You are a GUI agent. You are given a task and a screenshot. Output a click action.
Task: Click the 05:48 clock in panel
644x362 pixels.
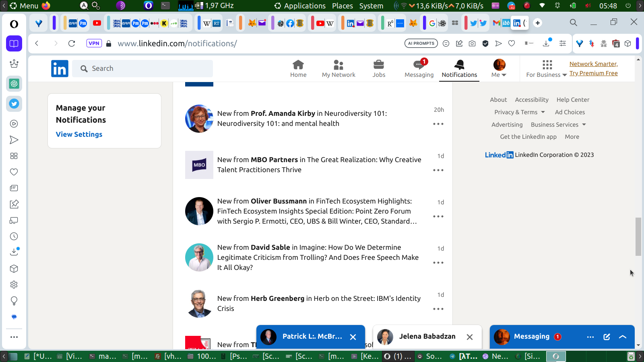pyautogui.click(x=608, y=6)
